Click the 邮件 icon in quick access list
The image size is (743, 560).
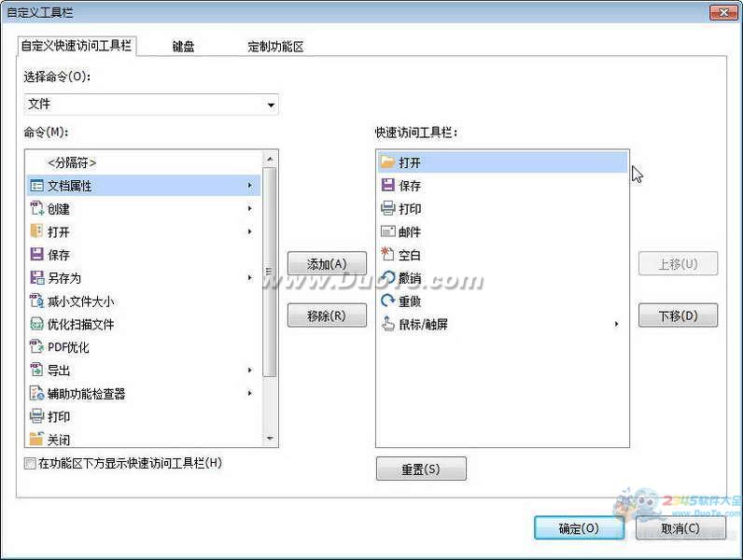coord(387,231)
